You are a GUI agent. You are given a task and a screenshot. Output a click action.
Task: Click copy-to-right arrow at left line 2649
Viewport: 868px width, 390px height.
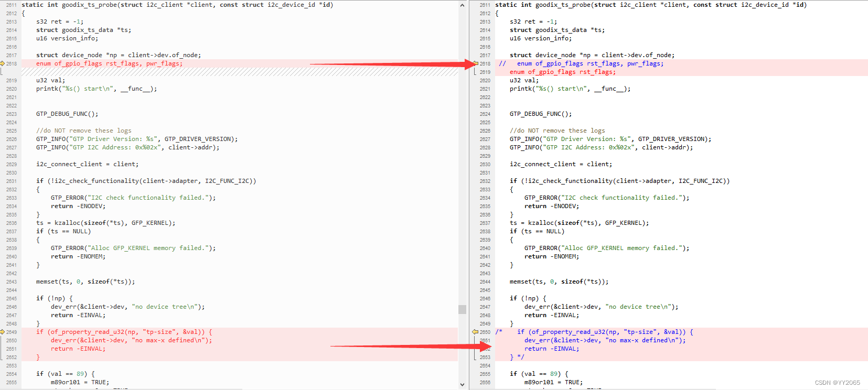[x=3, y=332]
